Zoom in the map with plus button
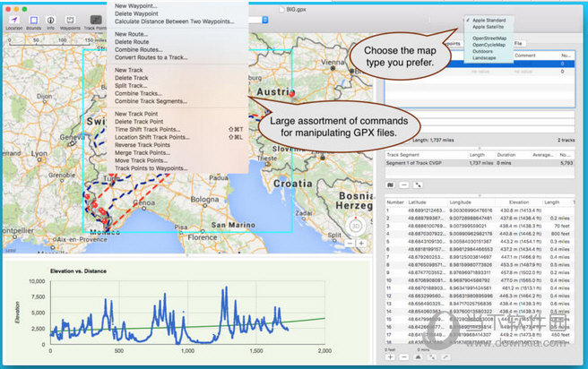The height and width of the screenshot is (369, 588). 360,244
